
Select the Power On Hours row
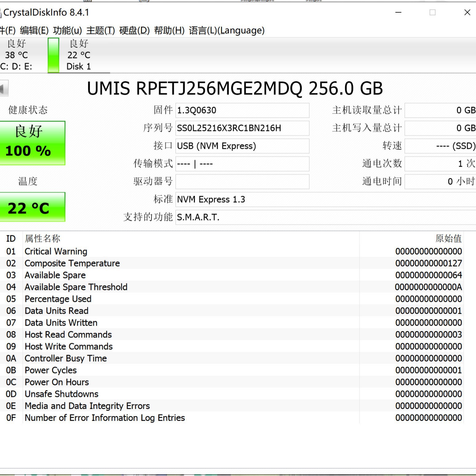(x=232, y=382)
